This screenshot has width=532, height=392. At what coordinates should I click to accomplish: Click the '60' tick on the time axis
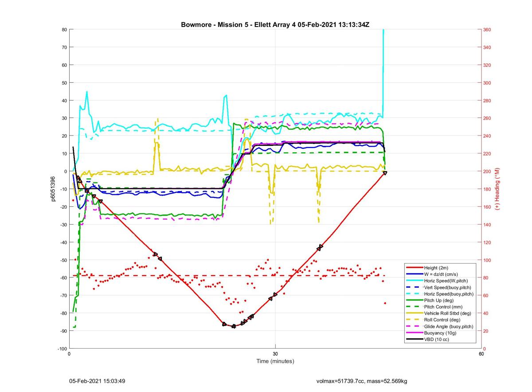(481, 354)
